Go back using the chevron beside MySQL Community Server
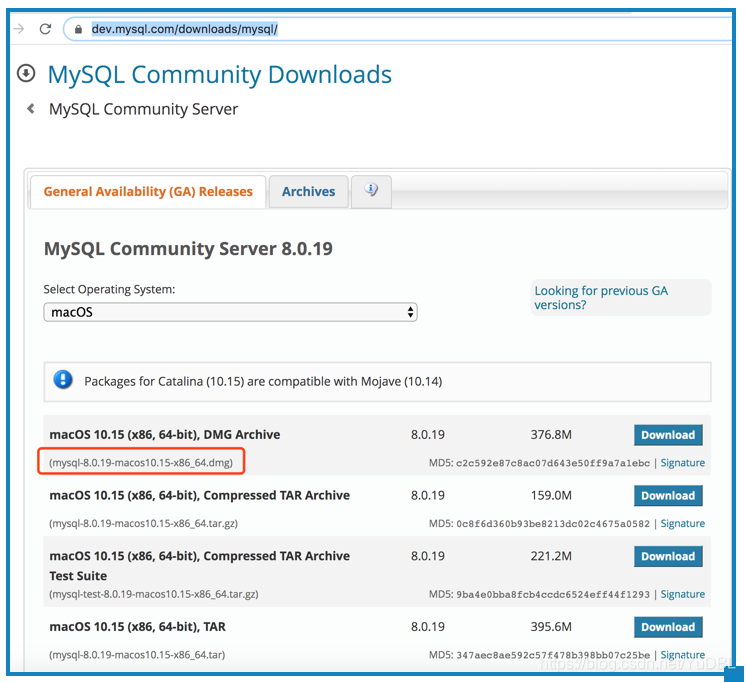The image size is (746, 682). click(31, 109)
